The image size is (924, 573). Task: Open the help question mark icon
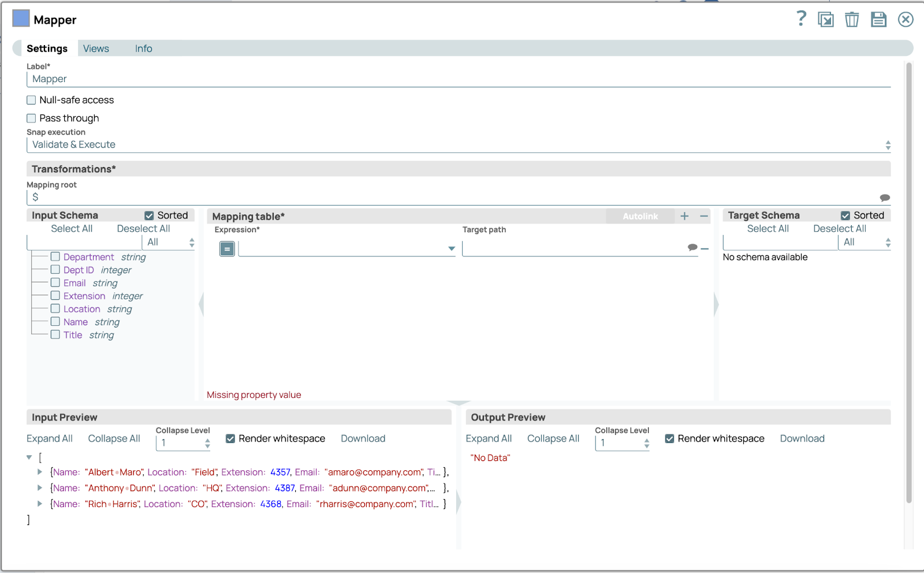pyautogui.click(x=801, y=19)
